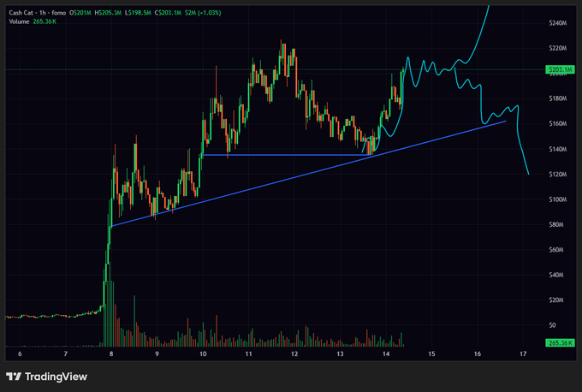Click the $160M price axis label

558,123
